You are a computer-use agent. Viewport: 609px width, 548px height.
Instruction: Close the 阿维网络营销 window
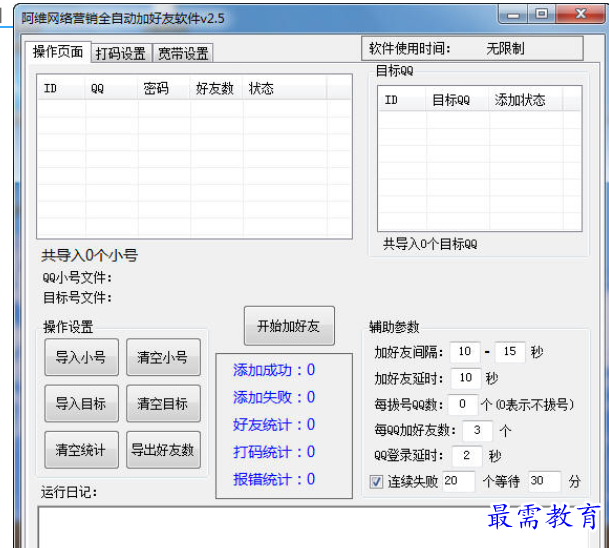tap(581, 15)
